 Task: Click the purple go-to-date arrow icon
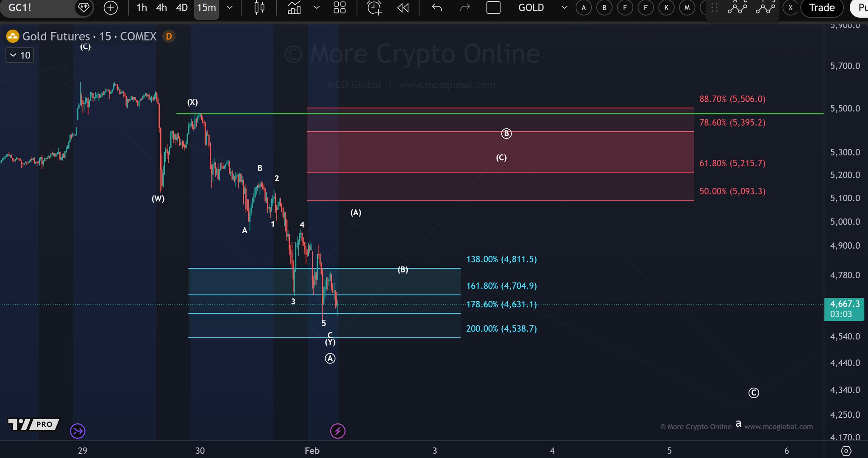pos(78,431)
